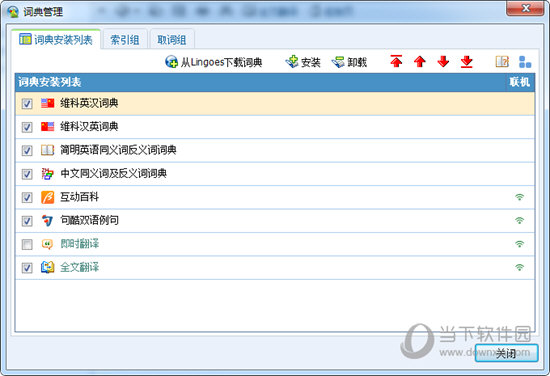This screenshot has height=376, width=550.
Task: Select the 互动百科 entry
Action: click(275, 197)
